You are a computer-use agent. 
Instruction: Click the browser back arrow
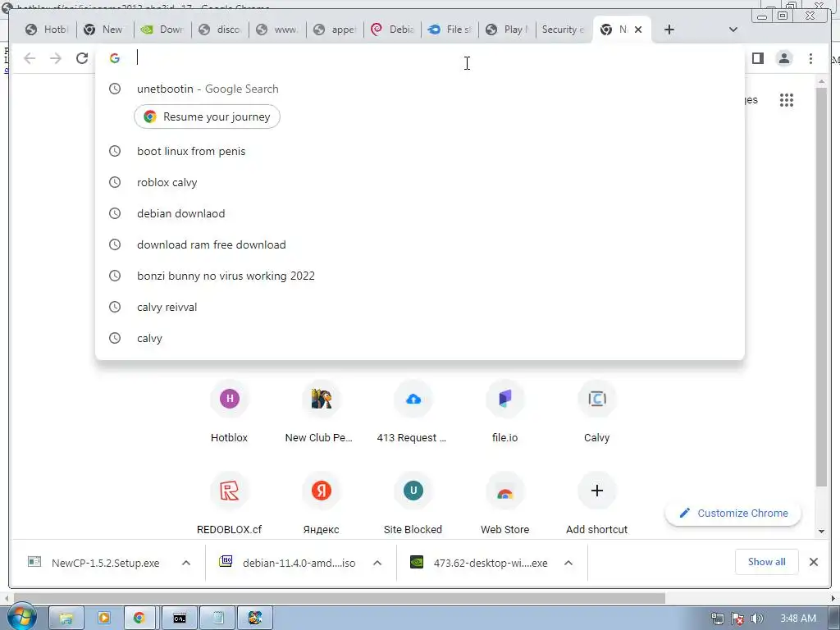[x=30, y=58]
